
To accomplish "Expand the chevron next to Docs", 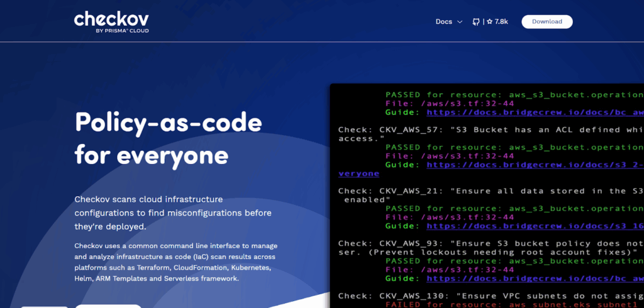I will click(460, 22).
